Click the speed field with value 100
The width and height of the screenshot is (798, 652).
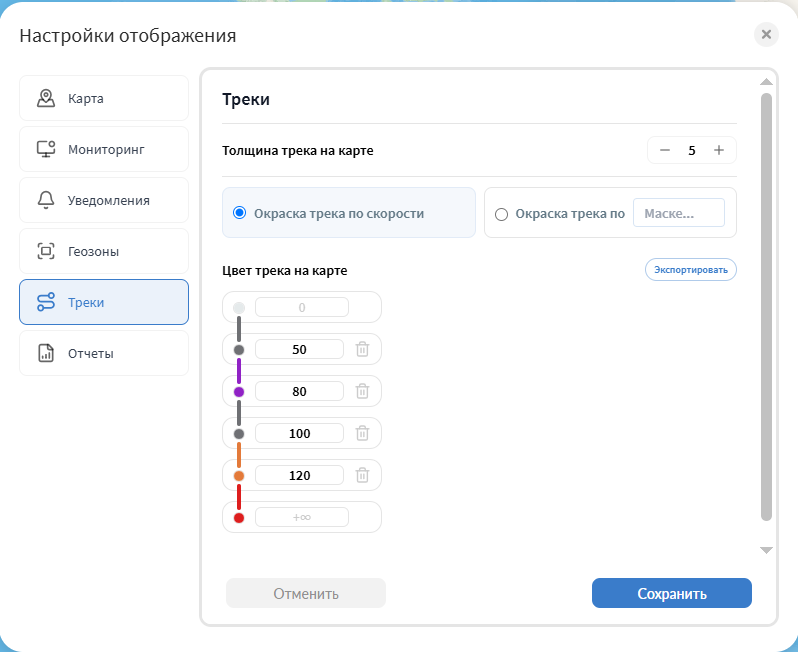(299, 433)
